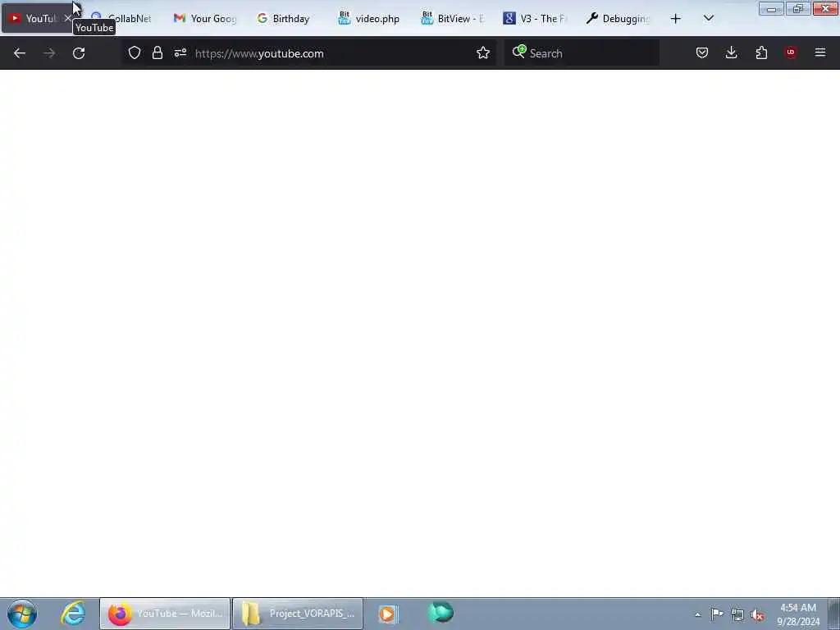Image resolution: width=840 pixels, height=630 pixels.
Task: Open site permissions icon in address bar
Action: [180, 52]
